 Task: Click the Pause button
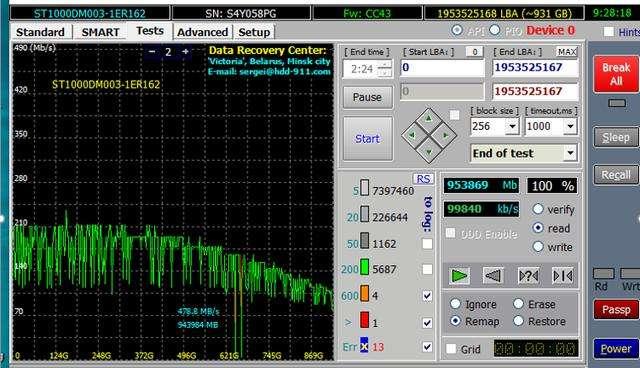(x=367, y=97)
